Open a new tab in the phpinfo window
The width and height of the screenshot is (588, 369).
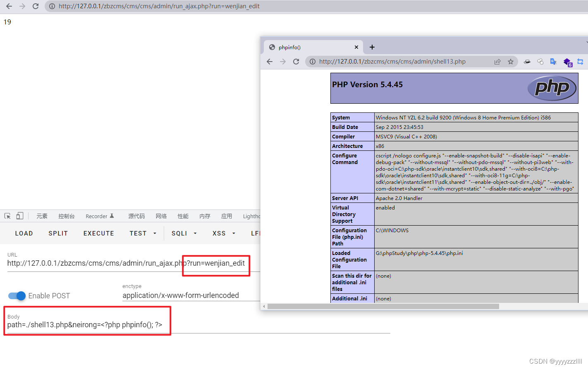click(x=372, y=47)
